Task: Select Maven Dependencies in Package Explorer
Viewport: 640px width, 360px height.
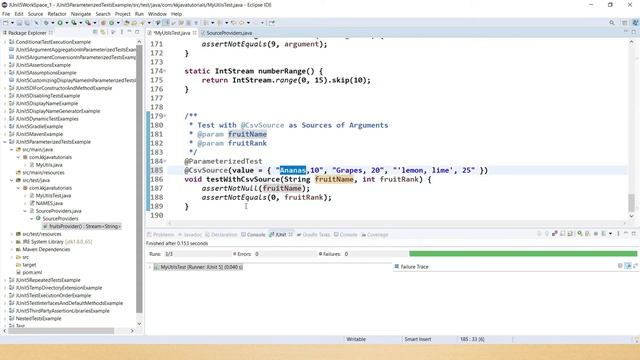Action: click(46, 249)
